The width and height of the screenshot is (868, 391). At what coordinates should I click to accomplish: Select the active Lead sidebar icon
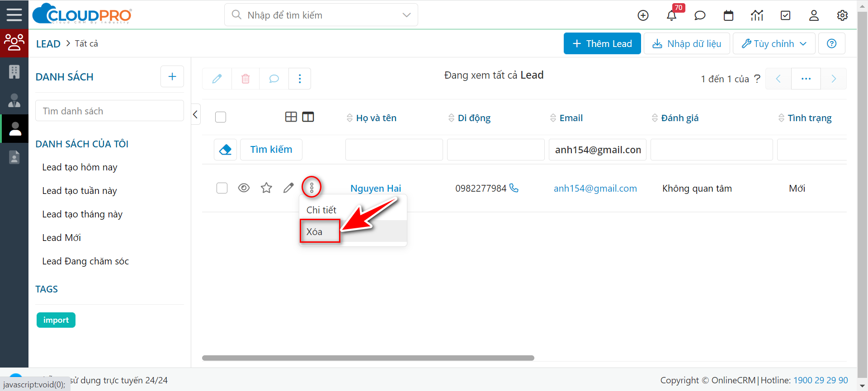tap(15, 129)
